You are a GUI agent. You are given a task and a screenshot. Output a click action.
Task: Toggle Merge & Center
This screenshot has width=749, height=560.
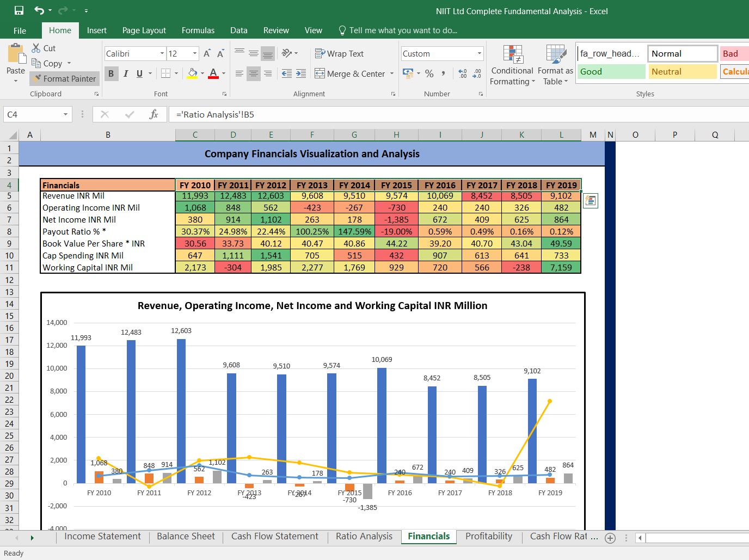[x=350, y=73]
